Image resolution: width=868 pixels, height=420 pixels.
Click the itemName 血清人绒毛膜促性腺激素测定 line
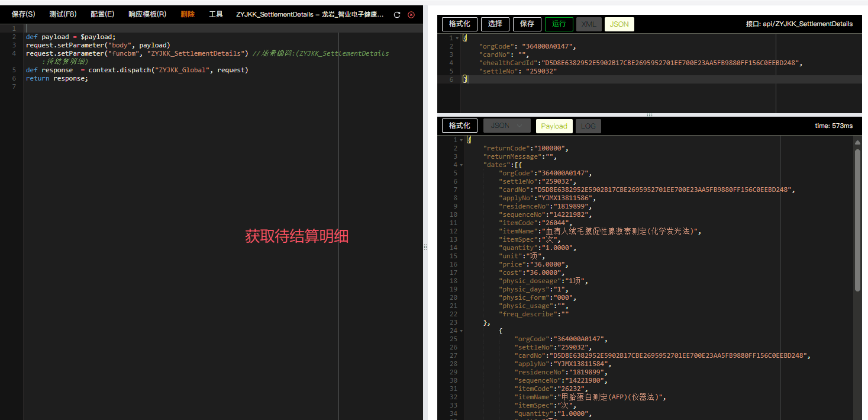[x=600, y=231]
